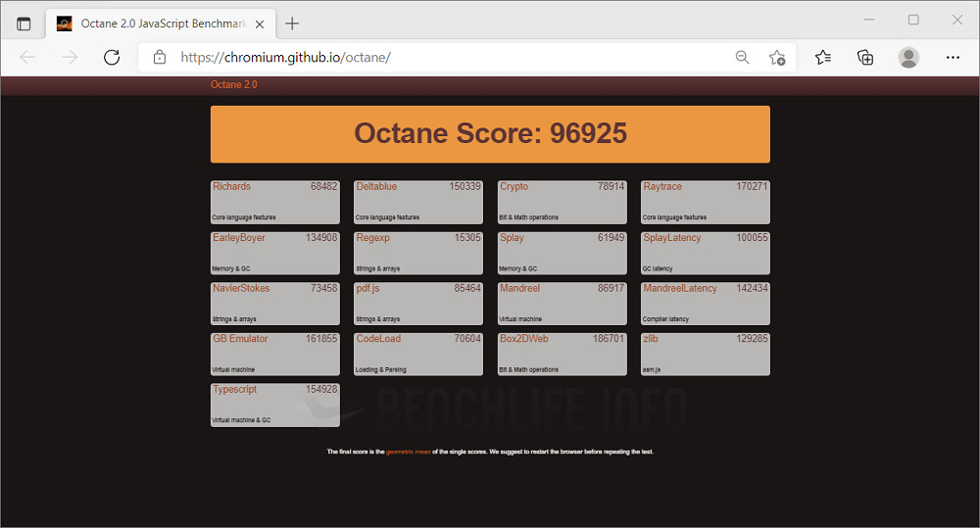Click the Typescript benchmark tile
980x528 pixels.
pyautogui.click(x=275, y=405)
